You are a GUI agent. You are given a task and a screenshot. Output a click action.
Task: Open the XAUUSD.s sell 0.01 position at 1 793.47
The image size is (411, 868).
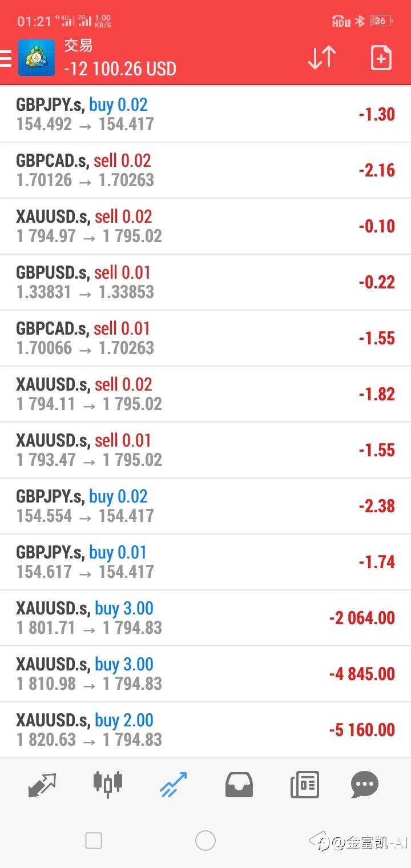(205, 450)
